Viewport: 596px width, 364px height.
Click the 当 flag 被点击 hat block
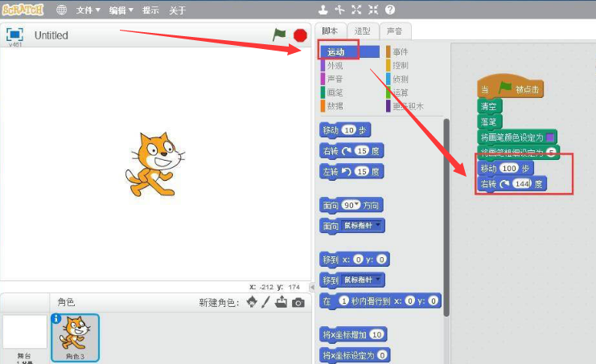pyautogui.click(x=510, y=88)
